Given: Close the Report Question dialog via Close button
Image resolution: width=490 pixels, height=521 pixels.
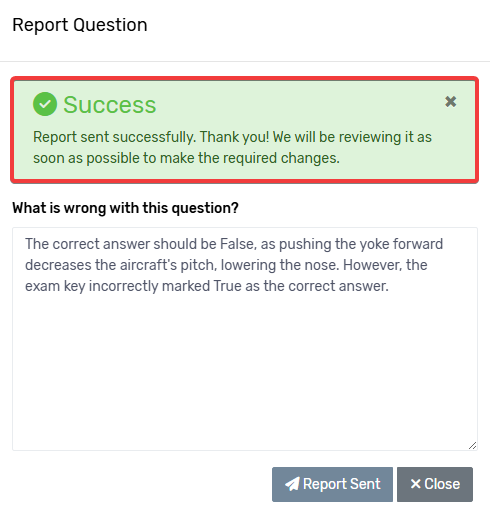Looking at the screenshot, I should point(435,484).
